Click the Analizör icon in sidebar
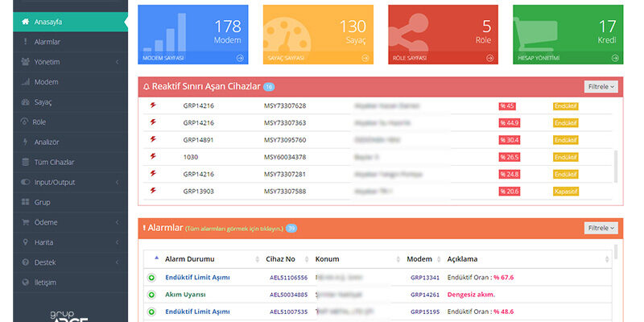 (x=26, y=142)
